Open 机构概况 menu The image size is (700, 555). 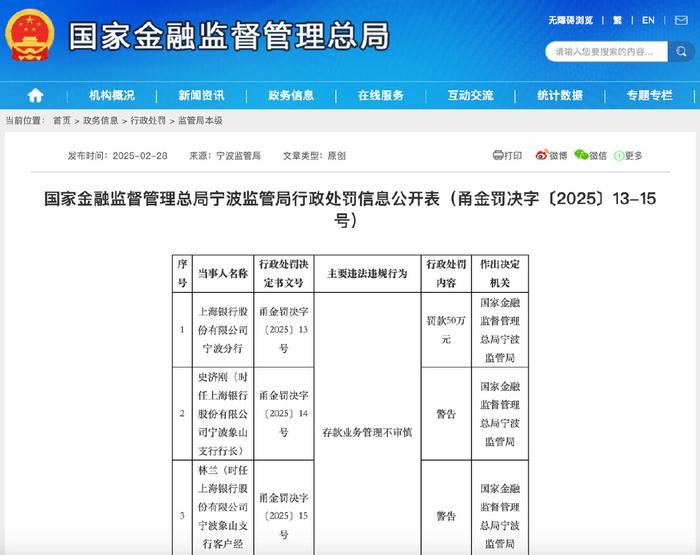[112, 95]
